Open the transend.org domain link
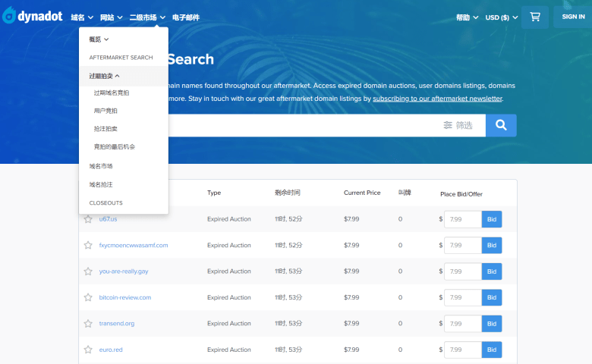592x364 pixels. point(117,323)
